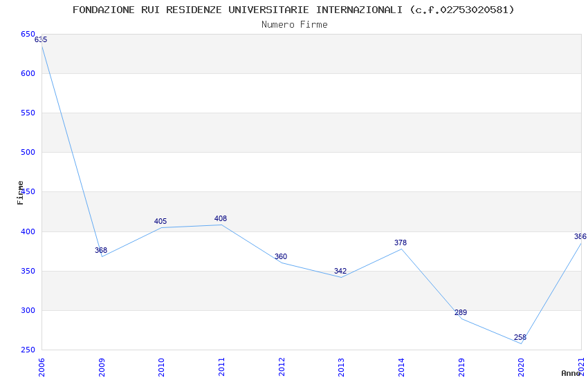The height and width of the screenshot is (380, 588).
Task: Click the x-axis year 2012
Action: pos(282,368)
